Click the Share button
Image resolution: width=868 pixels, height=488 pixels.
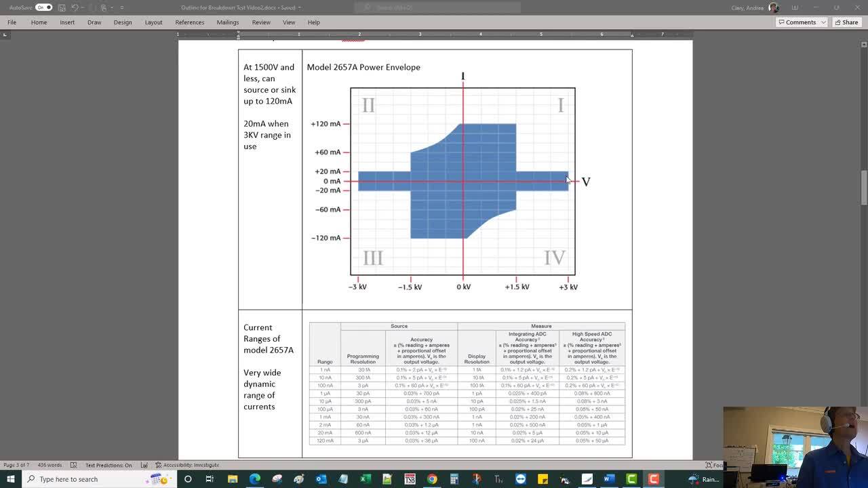847,22
